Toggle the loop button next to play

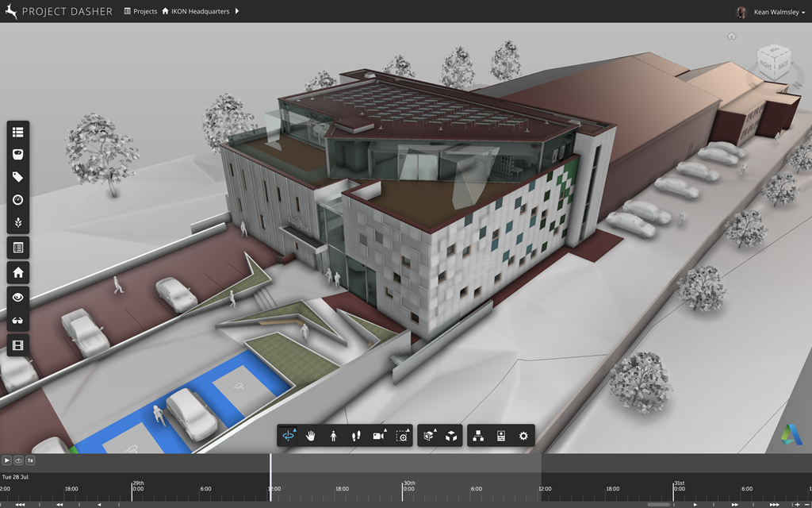click(18, 460)
